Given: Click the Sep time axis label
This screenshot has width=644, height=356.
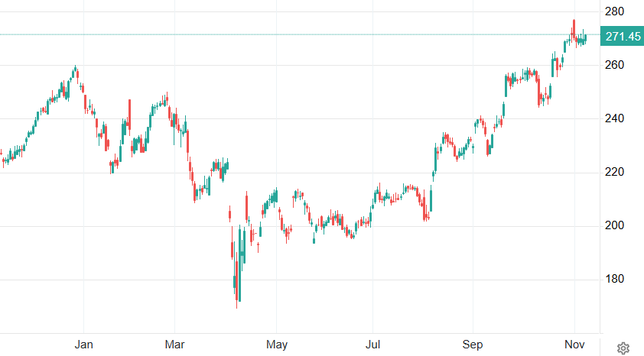Looking at the screenshot, I should [473, 345].
